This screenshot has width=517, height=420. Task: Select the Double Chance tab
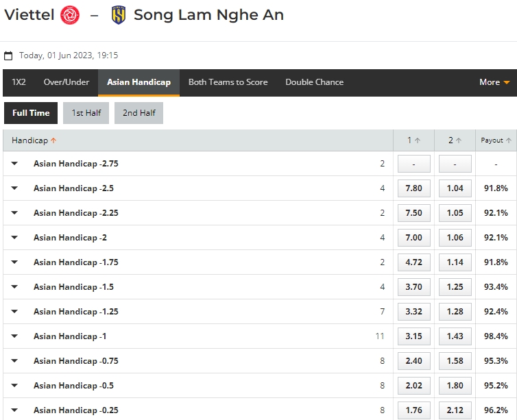pos(314,82)
